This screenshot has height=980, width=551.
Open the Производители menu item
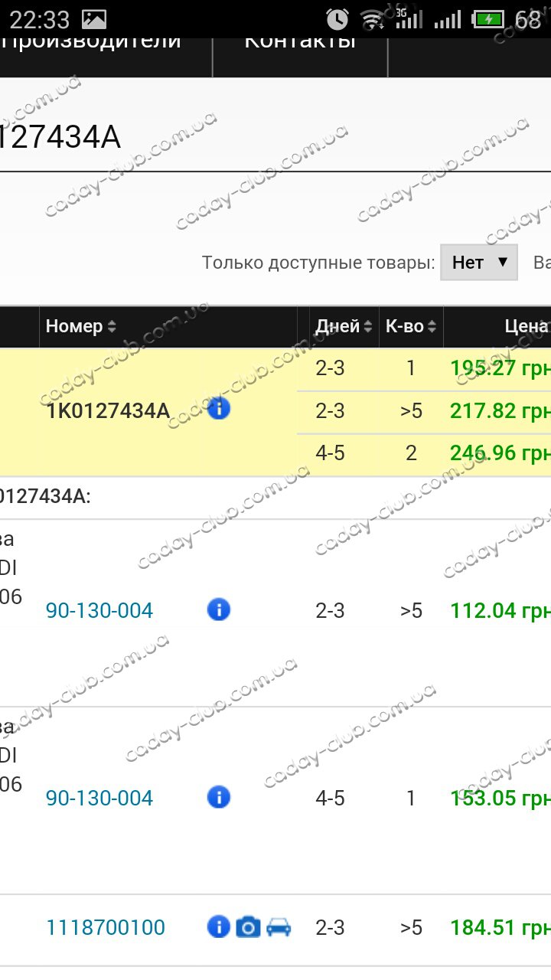tap(92, 41)
